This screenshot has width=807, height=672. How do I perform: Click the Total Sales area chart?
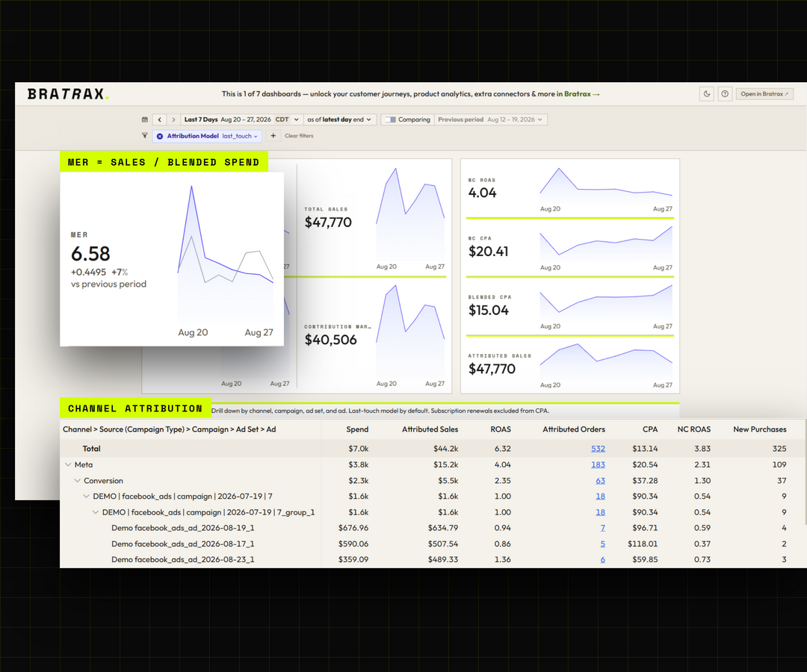pyautogui.click(x=410, y=215)
